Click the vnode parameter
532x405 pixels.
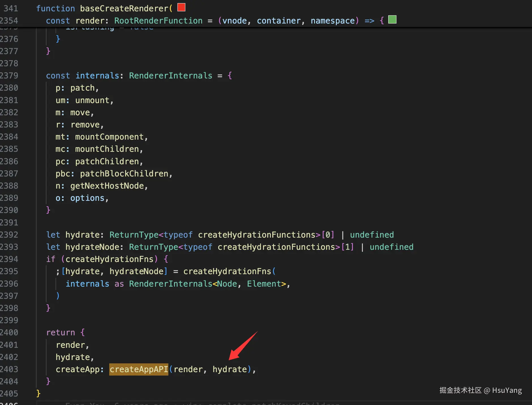[235, 21]
